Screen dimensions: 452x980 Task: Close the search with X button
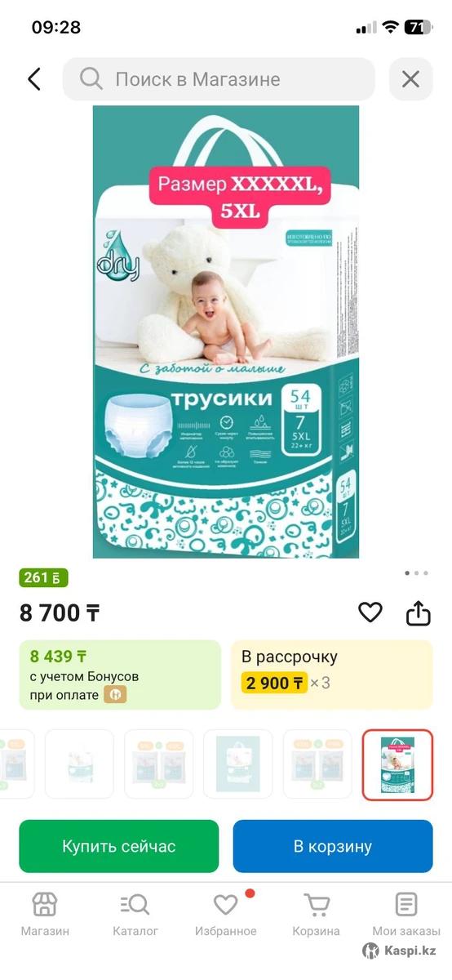point(410,79)
